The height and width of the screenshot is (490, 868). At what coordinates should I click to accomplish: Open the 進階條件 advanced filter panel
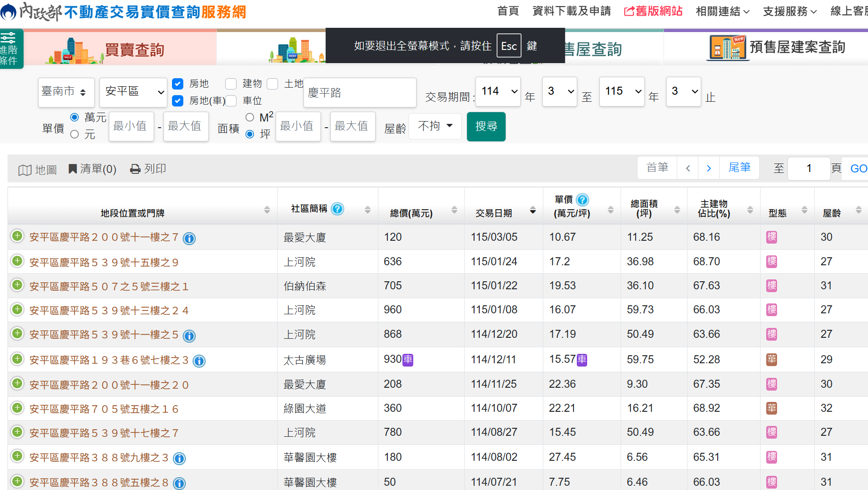pos(10,49)
